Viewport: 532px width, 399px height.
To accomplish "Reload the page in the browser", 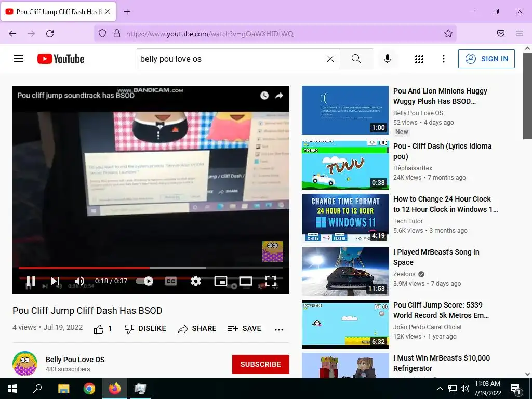I will 50,34.
